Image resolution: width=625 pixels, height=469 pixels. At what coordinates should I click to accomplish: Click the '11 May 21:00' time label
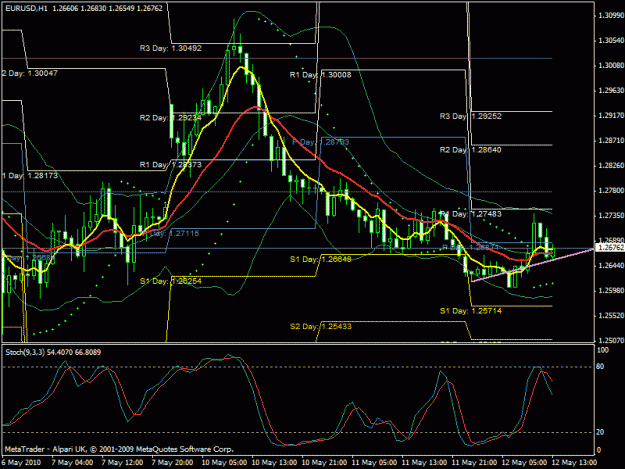[x=474, y=463]
